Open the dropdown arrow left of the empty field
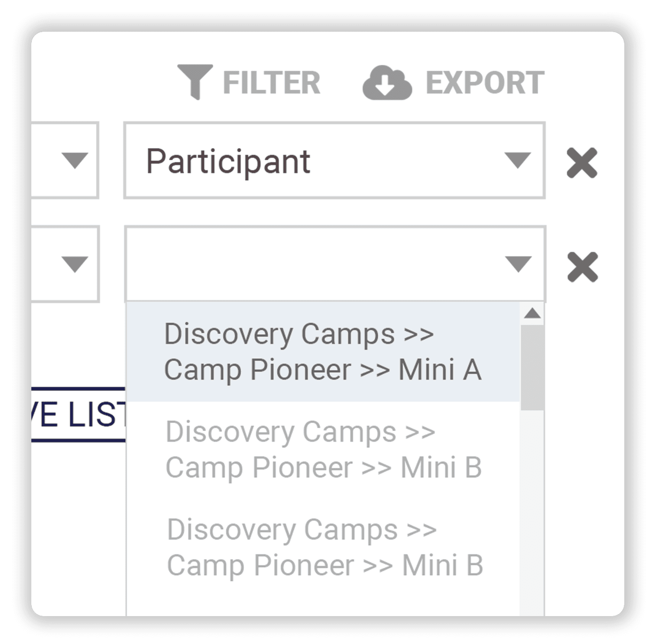 pos(75,264)
